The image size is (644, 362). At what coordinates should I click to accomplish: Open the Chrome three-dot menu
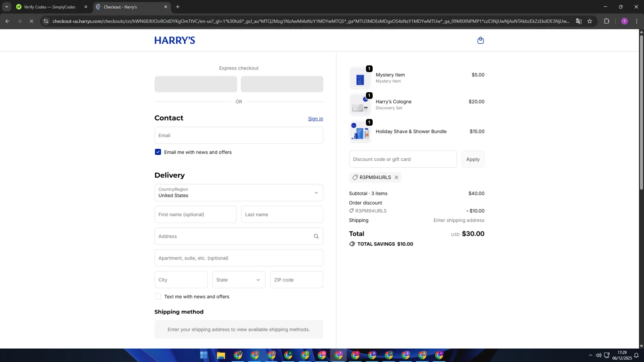[x=637, y=21]
